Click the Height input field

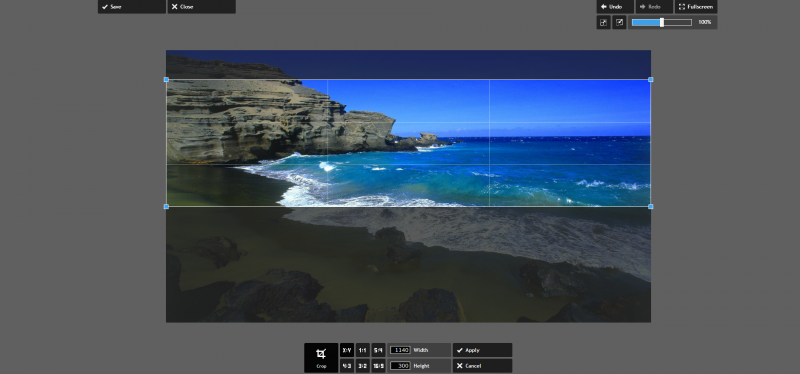click(400, 366)
